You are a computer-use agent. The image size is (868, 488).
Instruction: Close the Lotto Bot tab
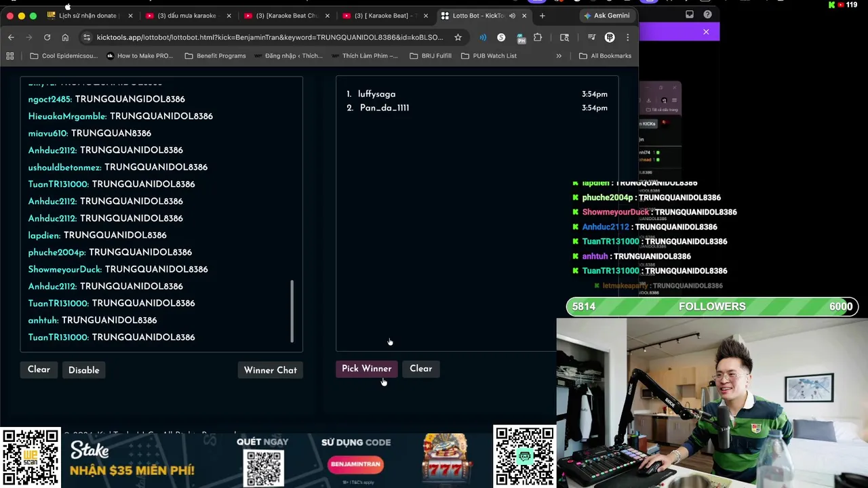[524, 16]
